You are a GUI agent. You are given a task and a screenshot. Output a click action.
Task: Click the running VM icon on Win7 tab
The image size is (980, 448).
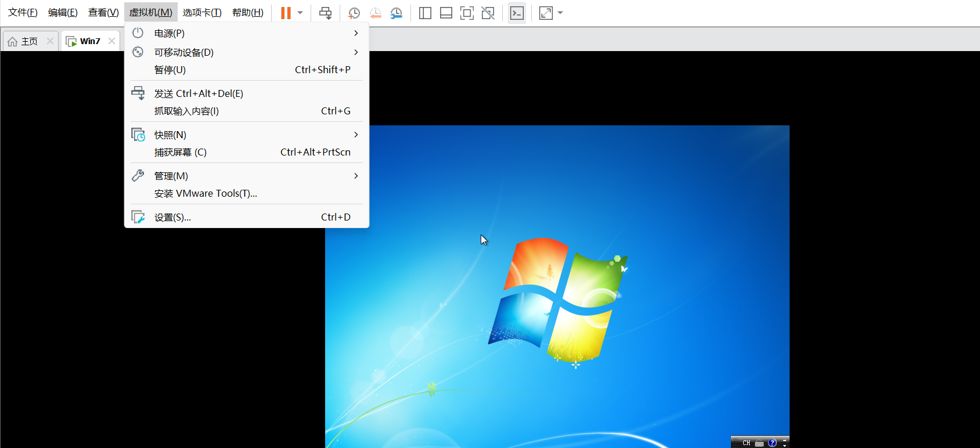pyautogui.click(x=71, y=41)
